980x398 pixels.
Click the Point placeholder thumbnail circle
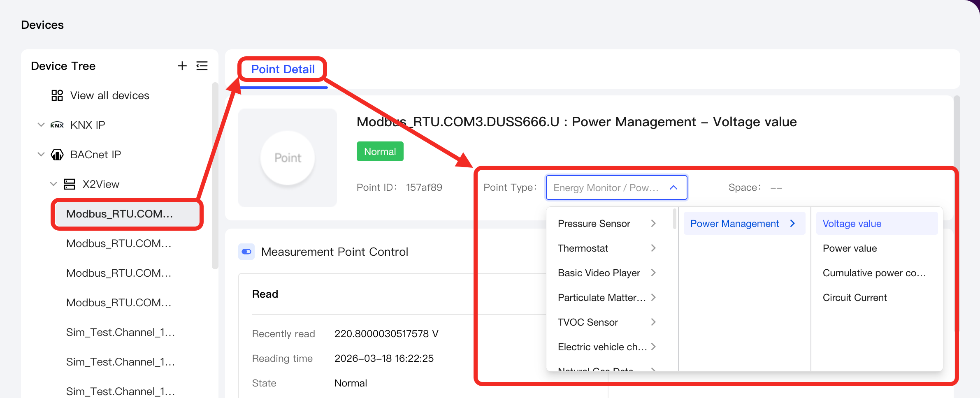pyautogui.click(x=287, y=158)
